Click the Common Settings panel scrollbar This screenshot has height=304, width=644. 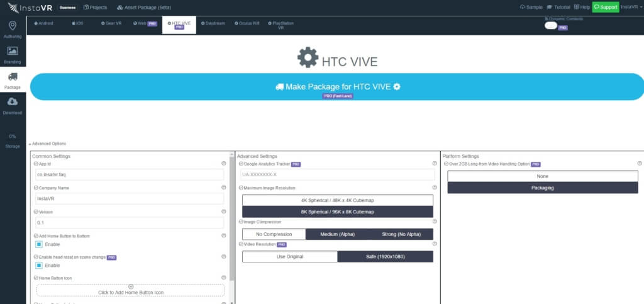[x=231, y=220]
